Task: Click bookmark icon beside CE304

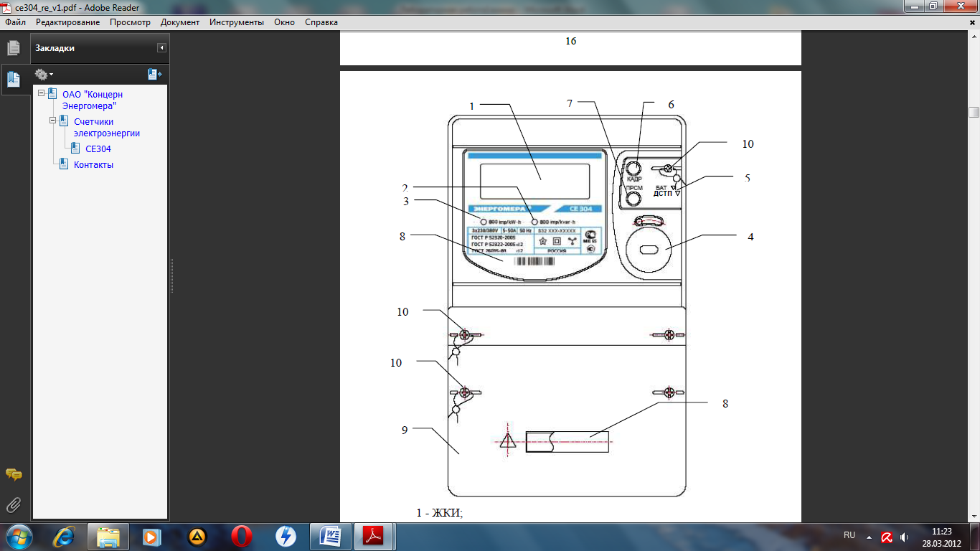Action: coord(76,149)
